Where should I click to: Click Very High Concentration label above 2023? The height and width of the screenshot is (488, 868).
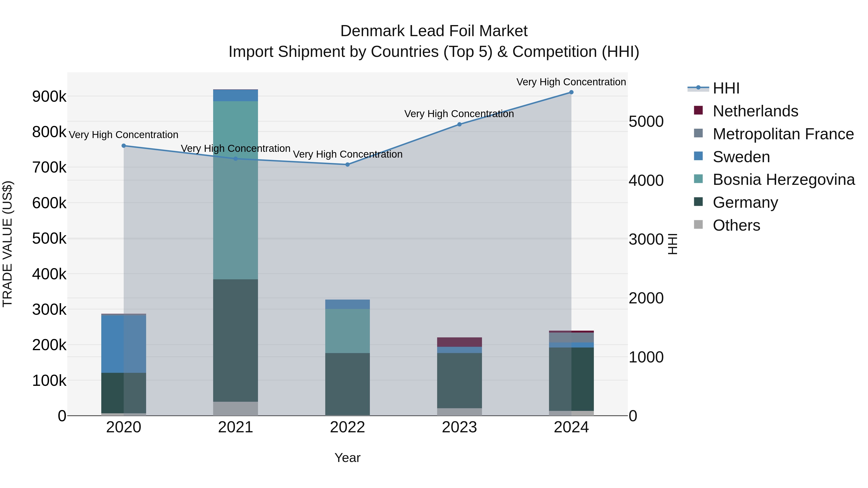(459, 114)
